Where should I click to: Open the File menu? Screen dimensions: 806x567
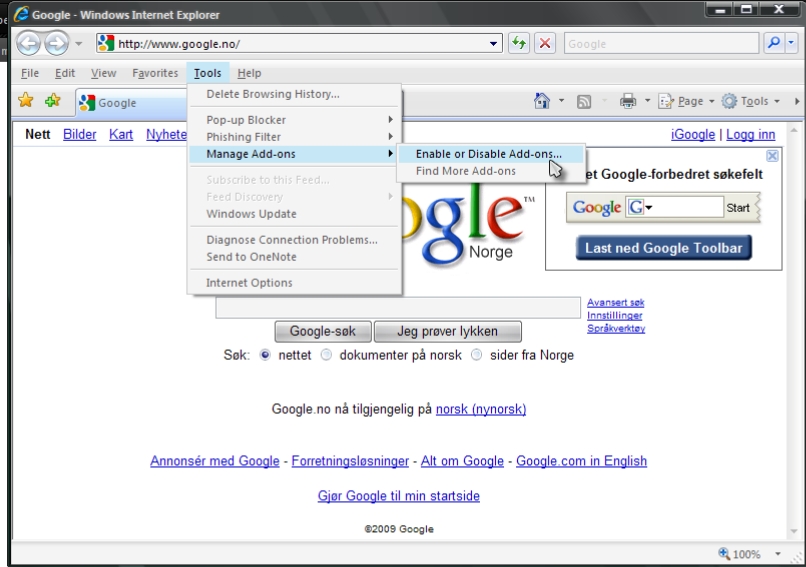(30, 73)
